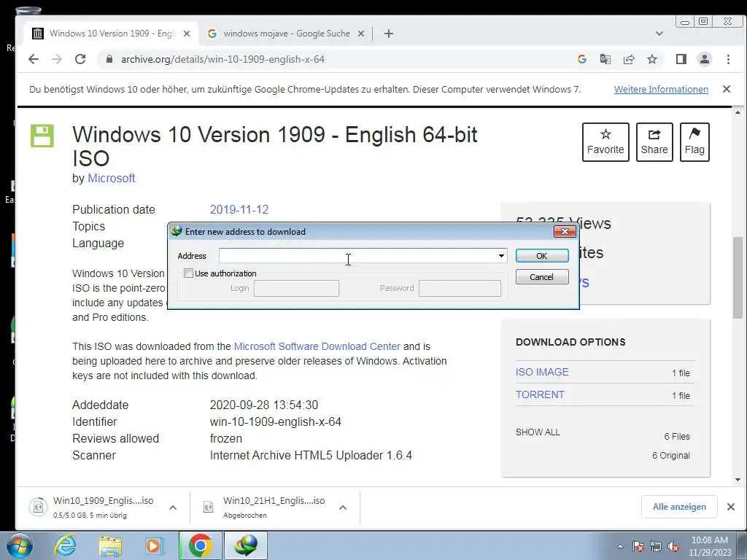This screenshot has height=560, width=747.
Task: Reload the archive.org page
Action: (80, 59)
